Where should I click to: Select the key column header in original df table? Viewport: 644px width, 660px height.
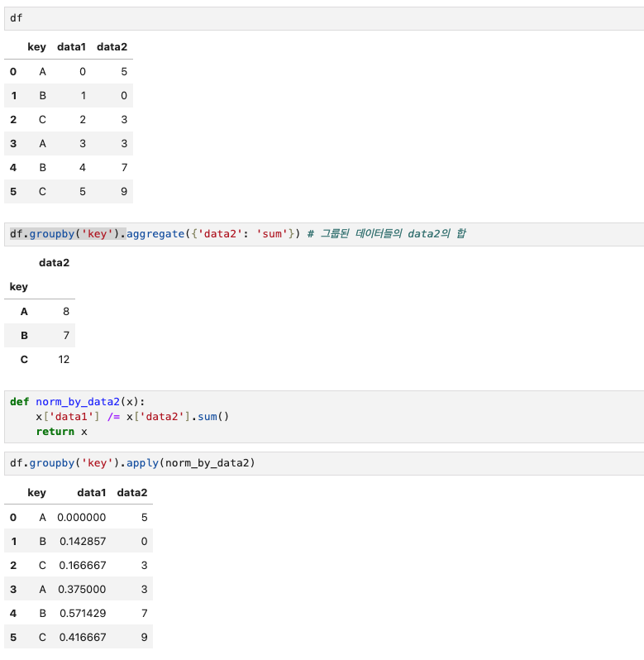tap(36, 46)
